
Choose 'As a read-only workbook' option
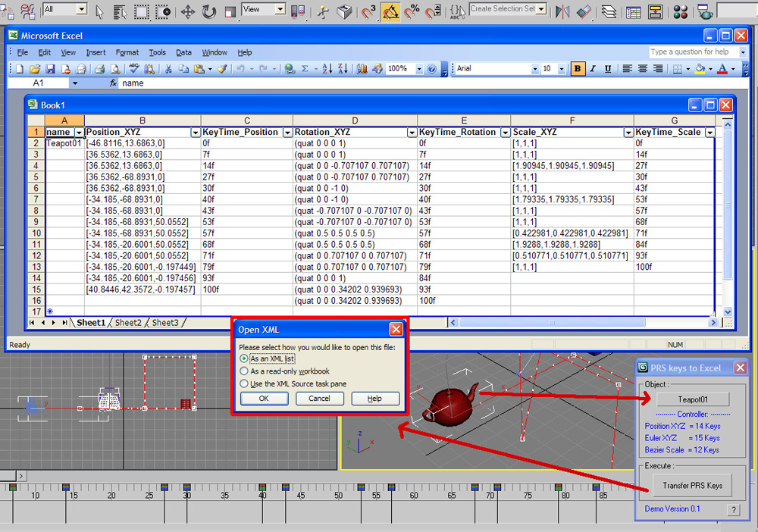click(x=285, y=371)
